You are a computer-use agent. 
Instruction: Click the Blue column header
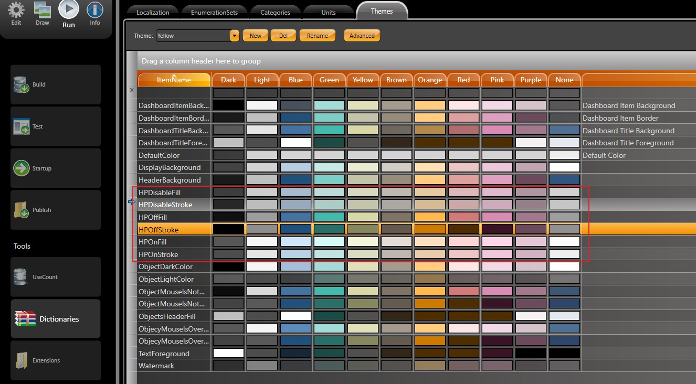(296, 80)
